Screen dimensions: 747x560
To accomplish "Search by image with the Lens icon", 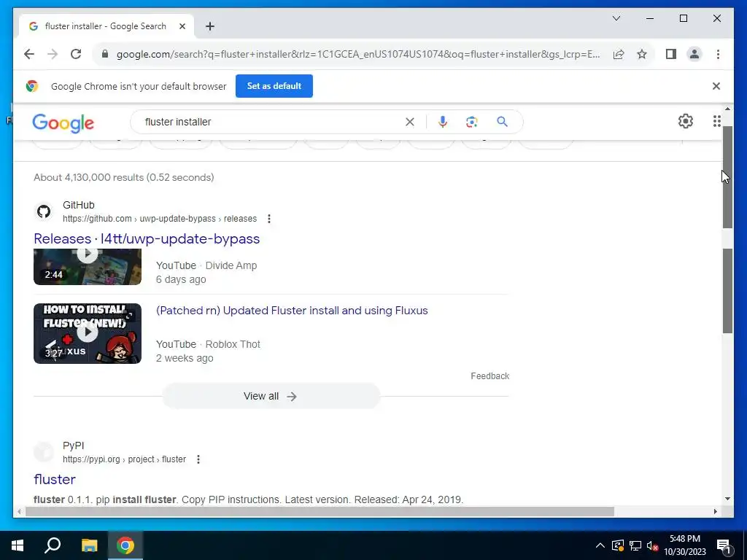I will [472, 122].
